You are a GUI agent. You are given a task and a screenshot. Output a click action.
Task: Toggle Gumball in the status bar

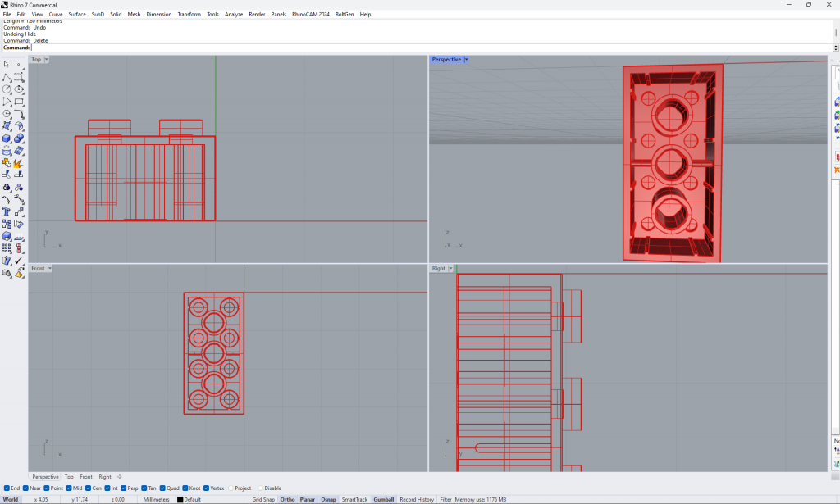click(x=383, y=499)
